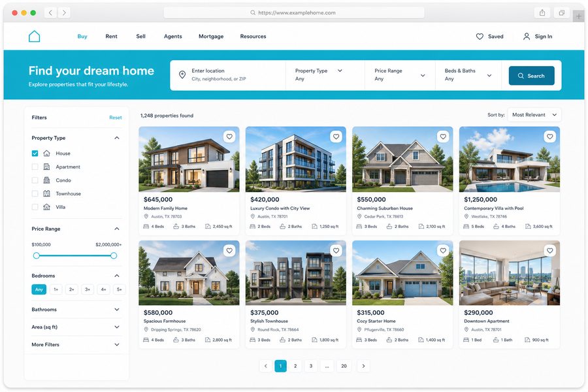This screenshot has width=588, height=392.
Task: Jump to results page 20
Action: [344, 366]
